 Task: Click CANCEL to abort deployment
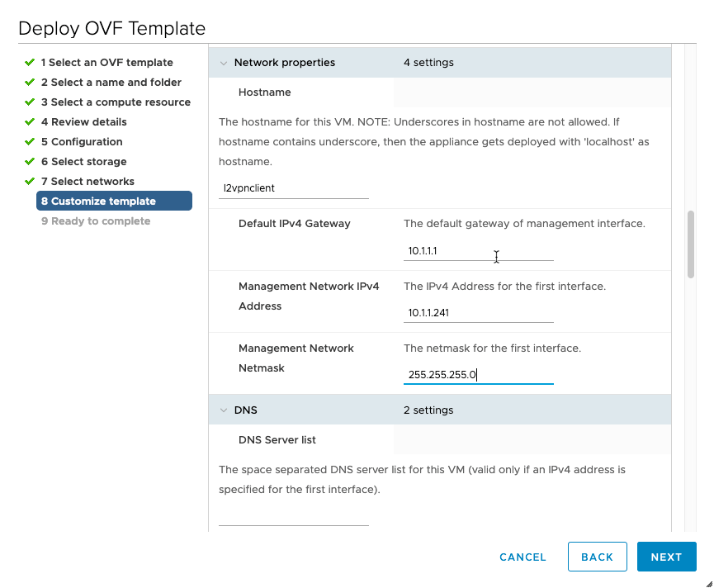click(x=522, y=557)
